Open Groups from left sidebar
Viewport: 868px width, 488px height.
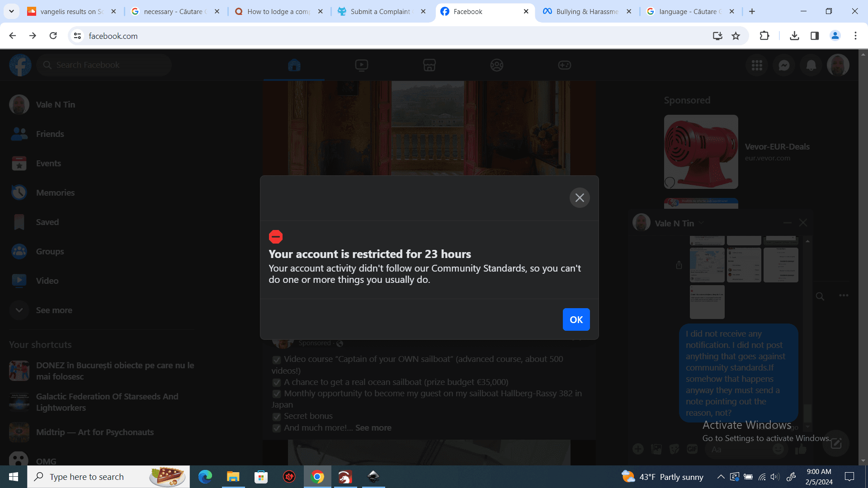pos(50,252)
